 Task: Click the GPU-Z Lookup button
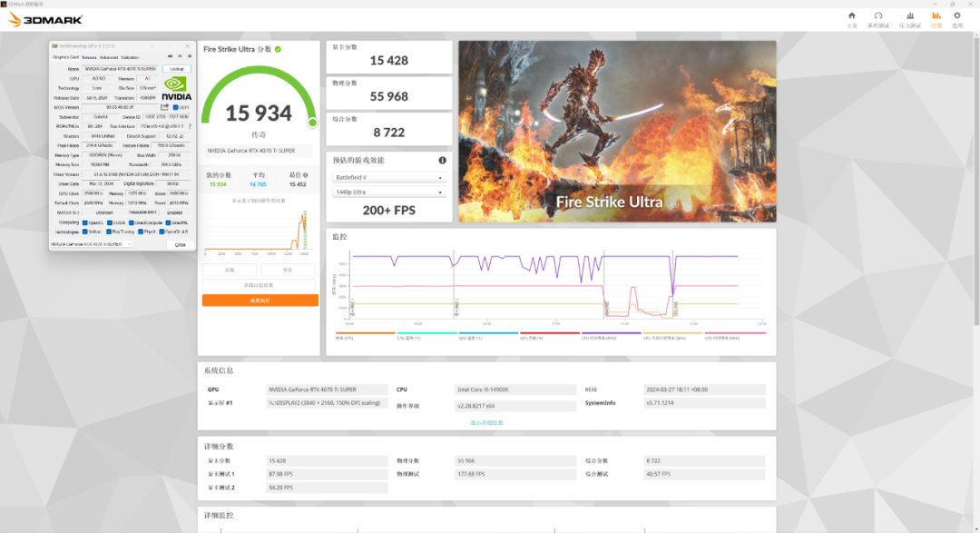[x=177, y=69]
